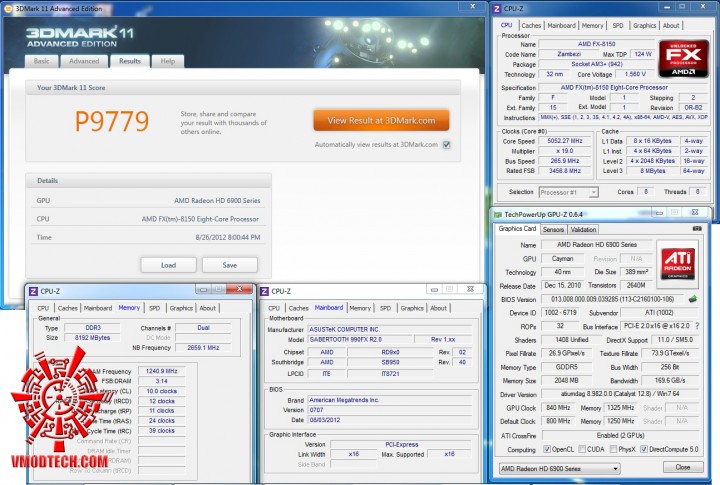Click the Memory Size value 2048 MB in GPU-Z
The height and width of the screenshot is (485, 720).
pyautogui.click(x=566, y=381)
